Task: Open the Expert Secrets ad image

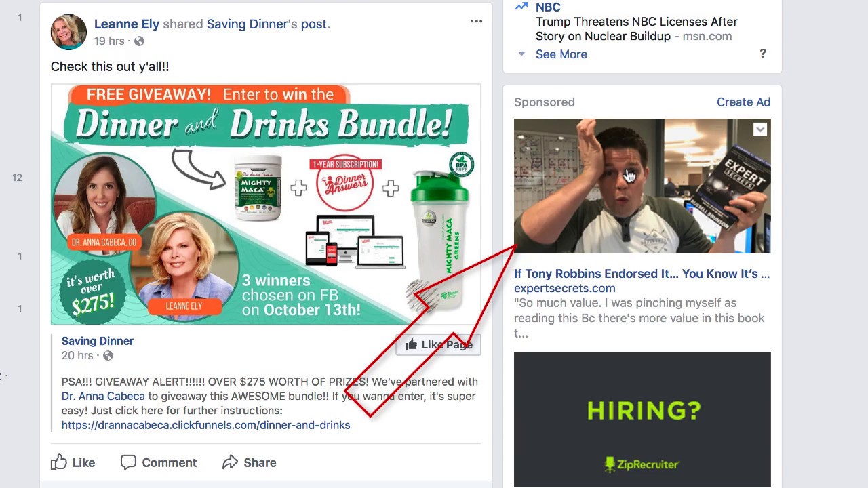Action: (x=642, y=186)
